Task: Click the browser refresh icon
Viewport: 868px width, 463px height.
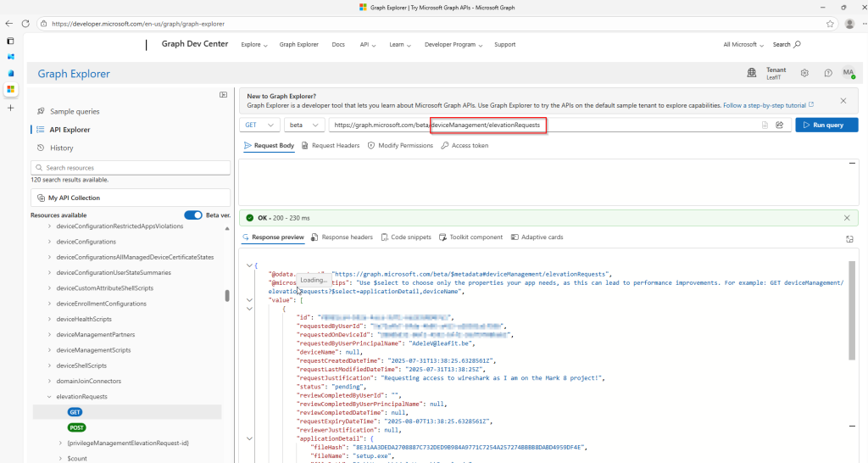Action: coord(25,24)
